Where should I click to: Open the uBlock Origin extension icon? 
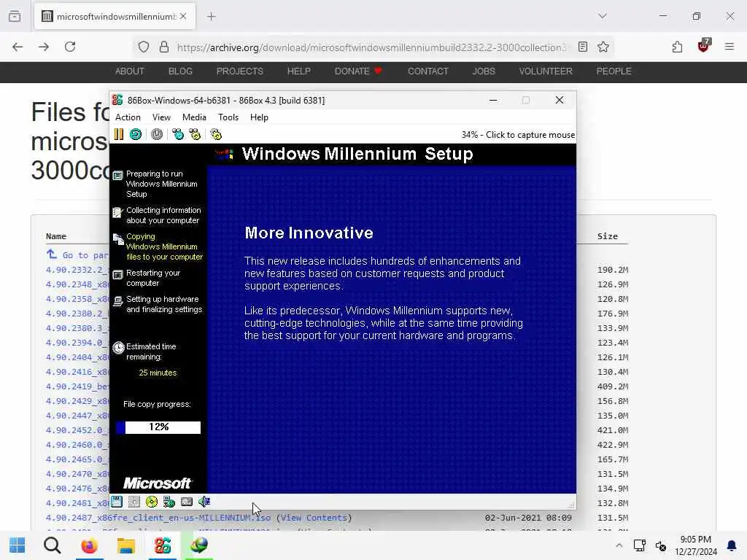click(704, 46)
